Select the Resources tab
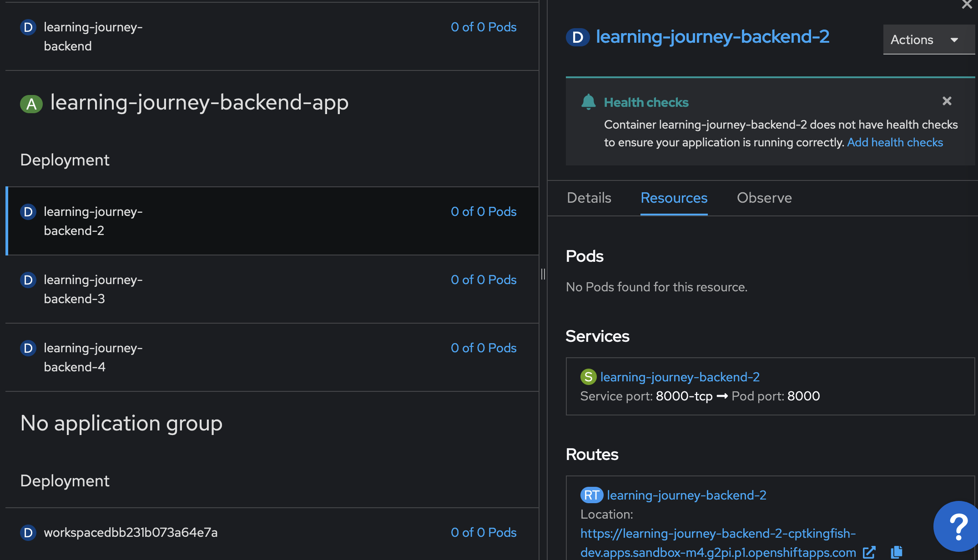The width and height of the screenshot is (978, 560). (x=674, y=198)
